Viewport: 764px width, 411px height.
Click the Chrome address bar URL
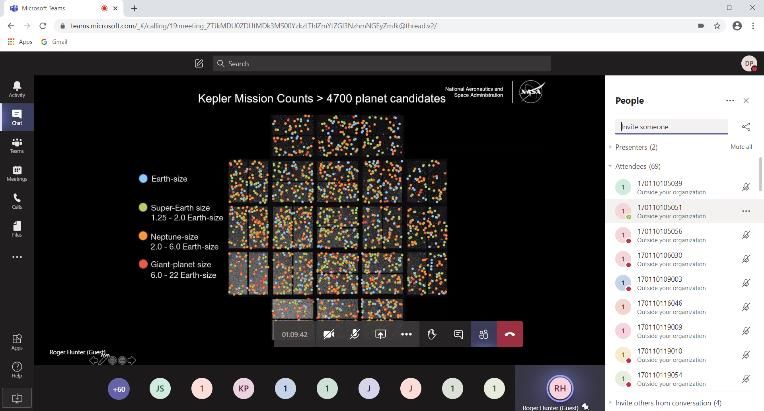[x=253, y=26]
